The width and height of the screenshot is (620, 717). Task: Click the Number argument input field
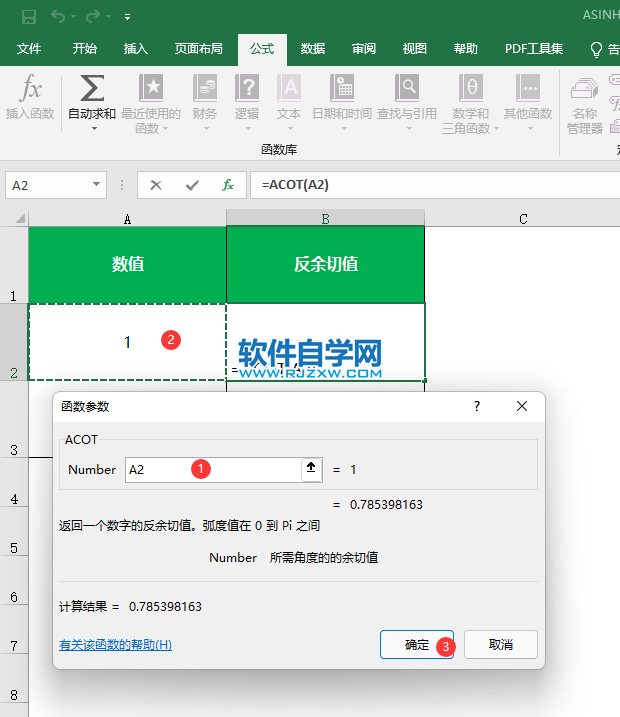coord(213,470)
